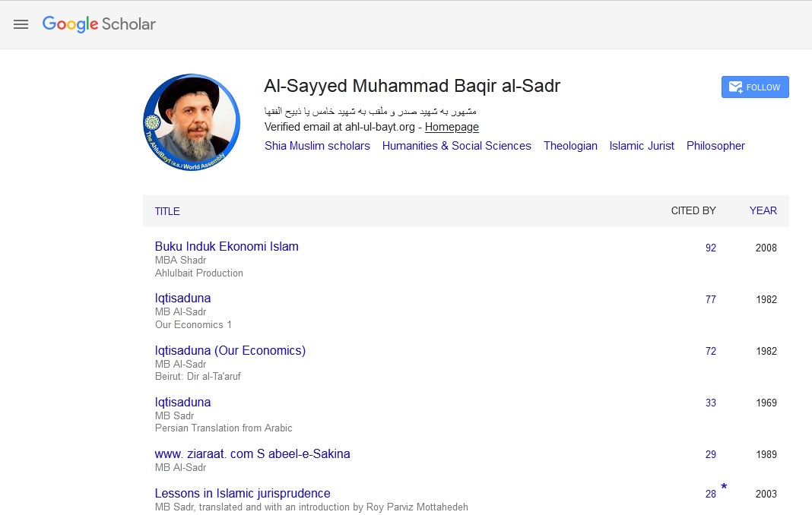Screen dimensions: 812x515
Task: View the 92 citations count link
Action: coord(711,248)
